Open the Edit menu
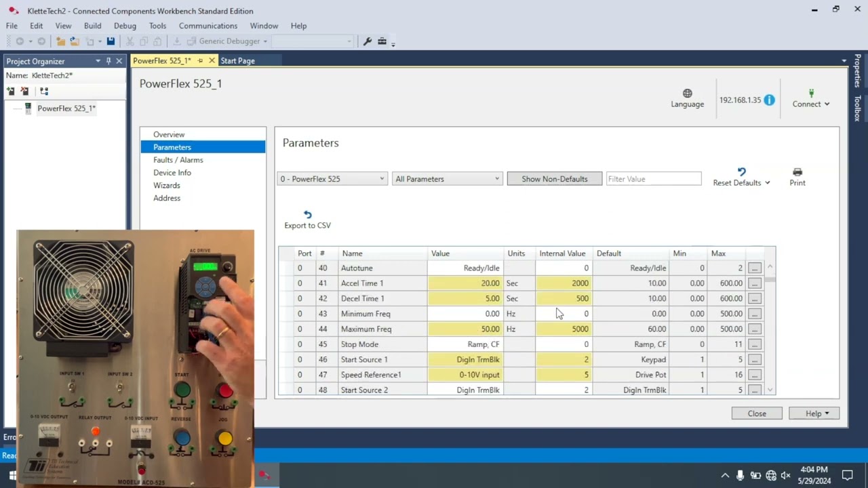This screenshot has width=868, height=488. (x=36, y=26)
